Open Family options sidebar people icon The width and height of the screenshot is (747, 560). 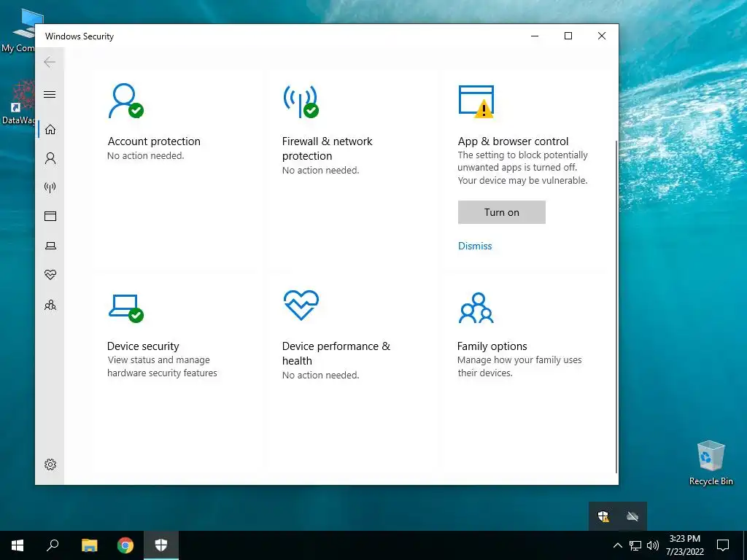(50, 306)
